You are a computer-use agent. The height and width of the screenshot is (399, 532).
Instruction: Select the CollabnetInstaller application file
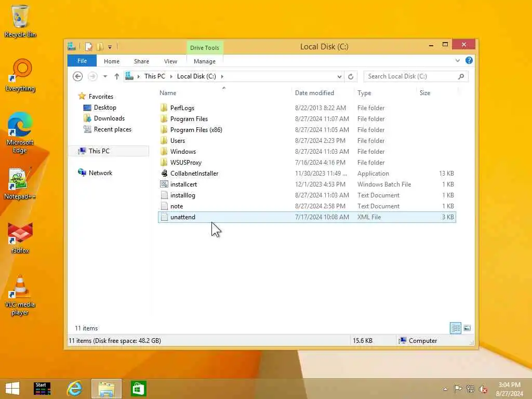pyautogui.click(x=307, y=174)
